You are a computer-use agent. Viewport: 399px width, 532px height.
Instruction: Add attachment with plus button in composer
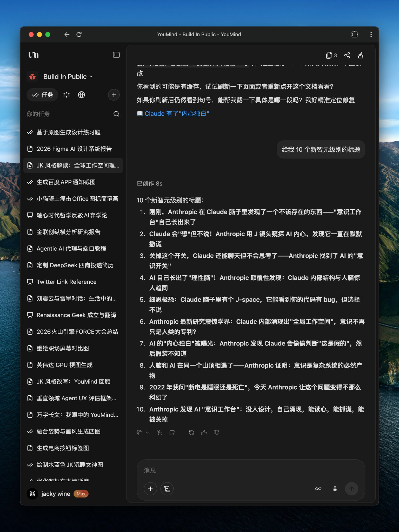click(x=150, y=489)
